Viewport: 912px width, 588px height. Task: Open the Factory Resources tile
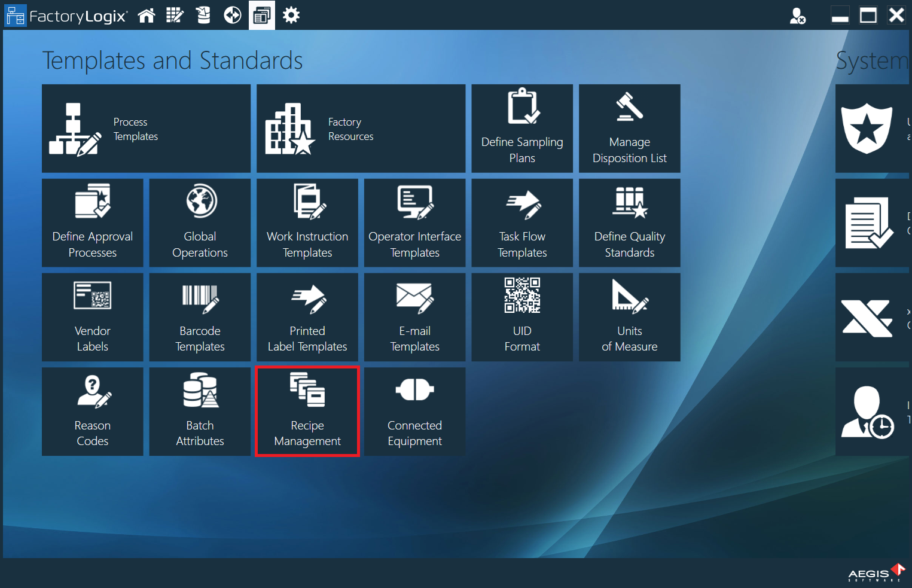[361, 129]
